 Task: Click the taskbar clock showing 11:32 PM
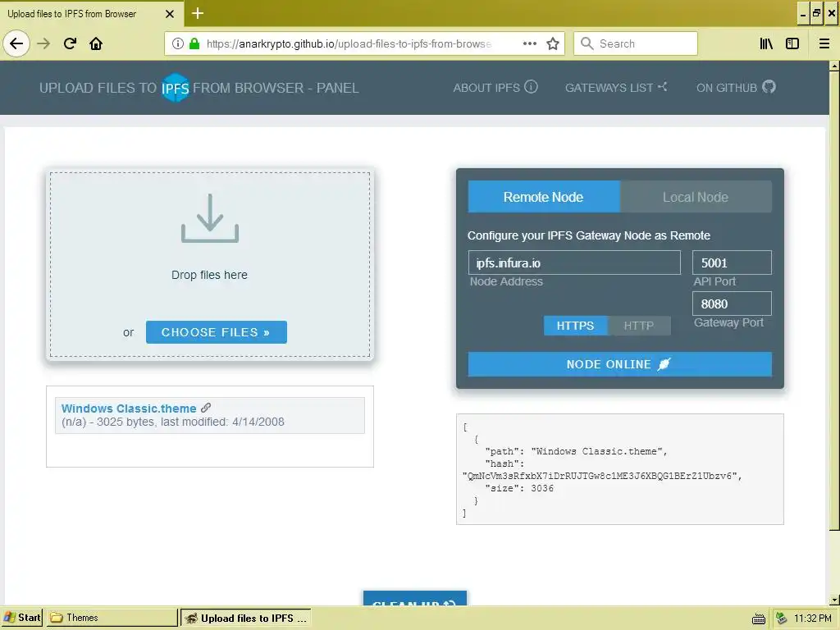pos(812,619)
